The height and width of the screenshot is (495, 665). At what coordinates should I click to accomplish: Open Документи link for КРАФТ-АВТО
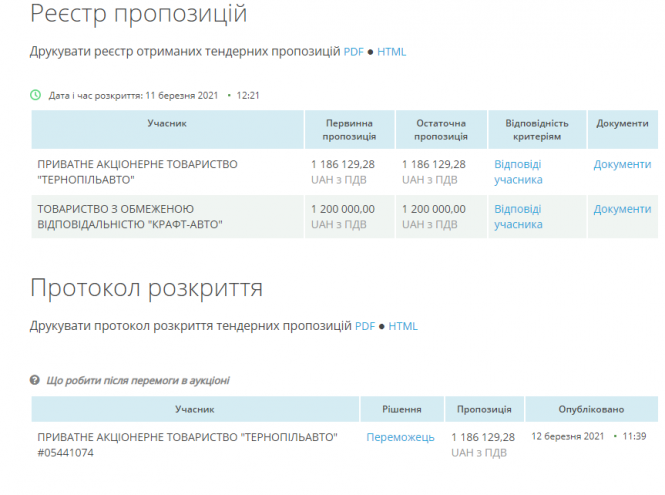pyautogui.click(x=622, y=209)
